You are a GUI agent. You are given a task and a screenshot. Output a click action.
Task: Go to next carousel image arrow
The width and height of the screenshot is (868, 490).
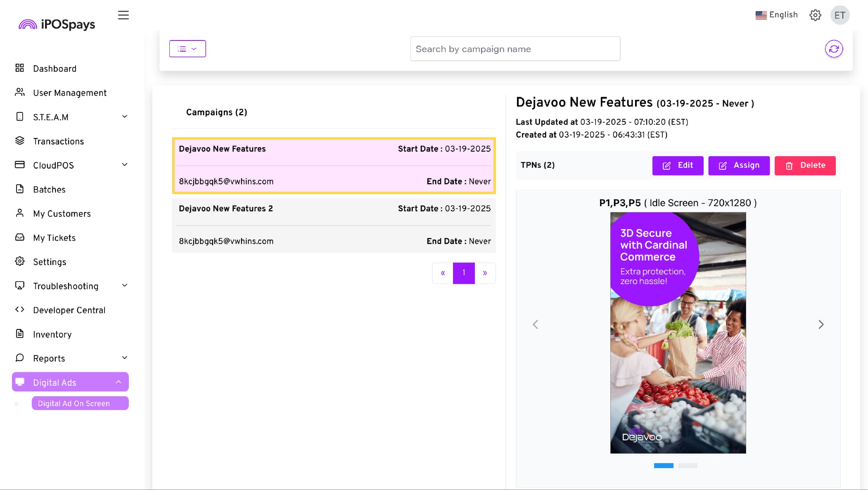tap(821, 324)
